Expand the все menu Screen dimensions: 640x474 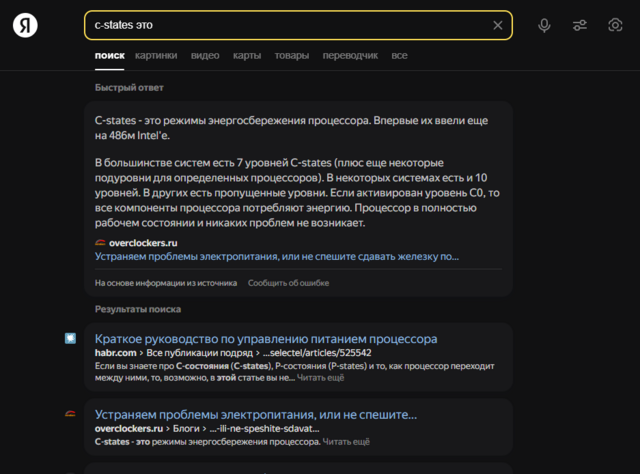(x=399, y=56)
